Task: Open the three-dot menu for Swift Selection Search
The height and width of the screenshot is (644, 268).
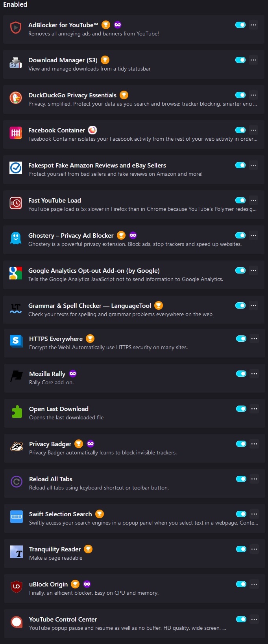Action: 255,514
